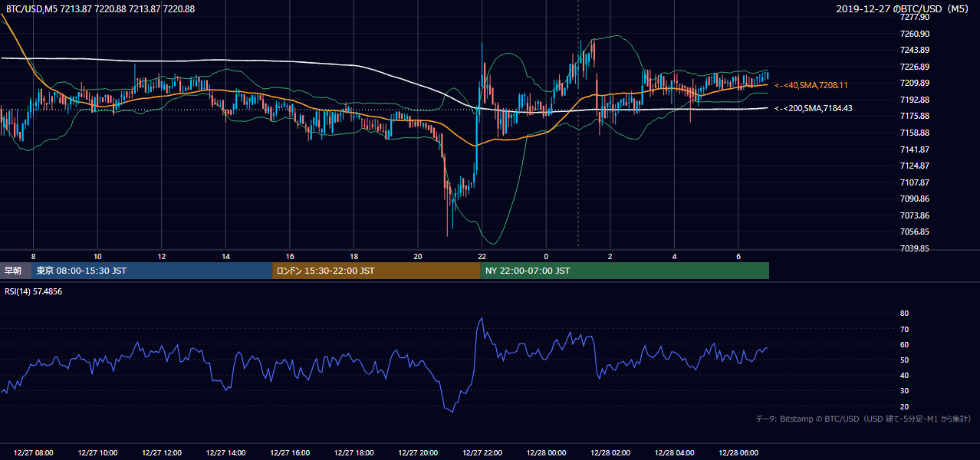Click the 12/27 14:00 time label

[225, 453]
